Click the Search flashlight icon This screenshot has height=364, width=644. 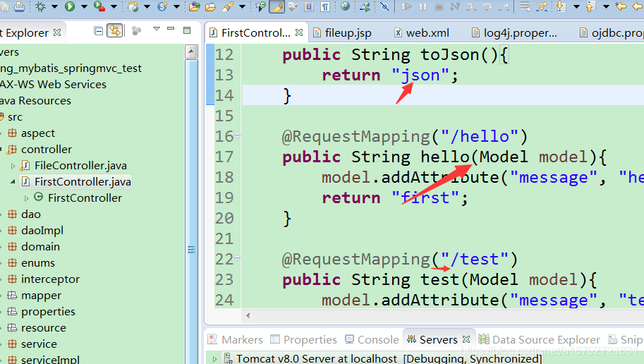tap(228, 6)
